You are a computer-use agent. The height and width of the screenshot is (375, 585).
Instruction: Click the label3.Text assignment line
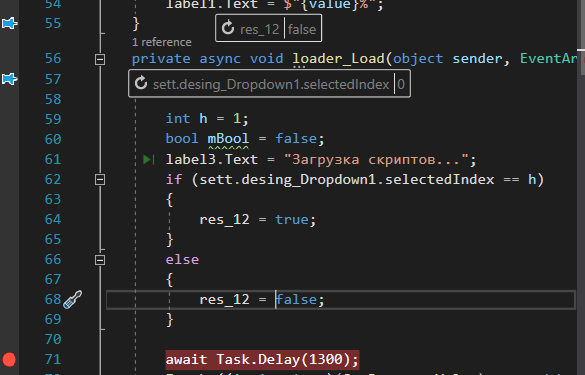click(x=321, y=160)
